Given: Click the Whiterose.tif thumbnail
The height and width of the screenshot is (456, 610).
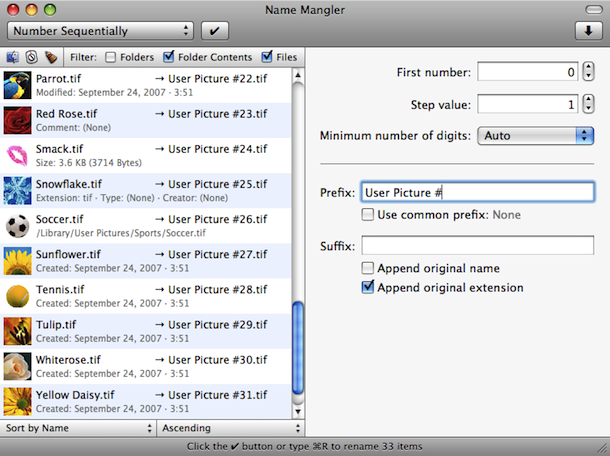Looking at the screenshot, I should coord(18,367).
